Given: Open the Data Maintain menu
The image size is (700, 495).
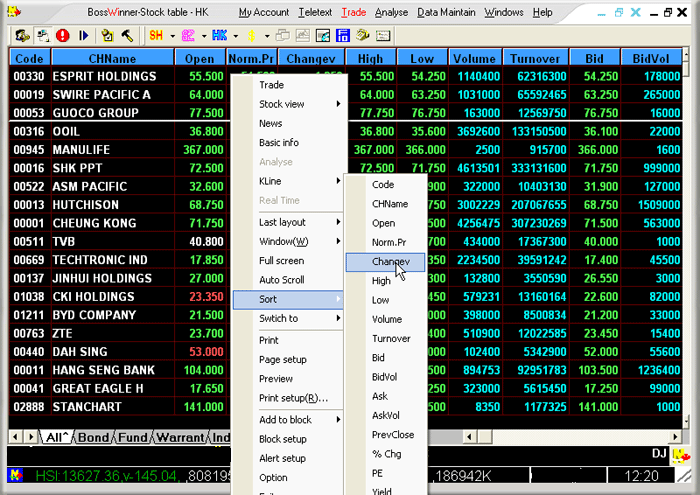Looking at the screenshot, I should coord(446,12).
